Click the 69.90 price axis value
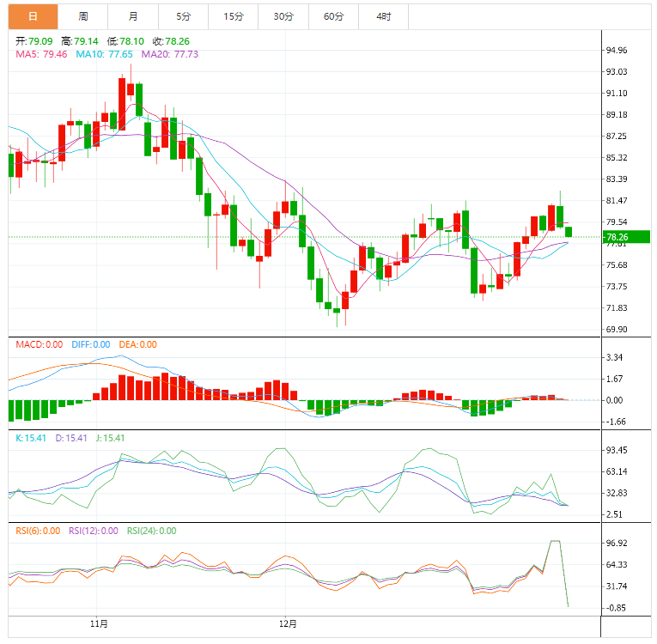This screenshot has width=657, height=644. click(617, 330)
